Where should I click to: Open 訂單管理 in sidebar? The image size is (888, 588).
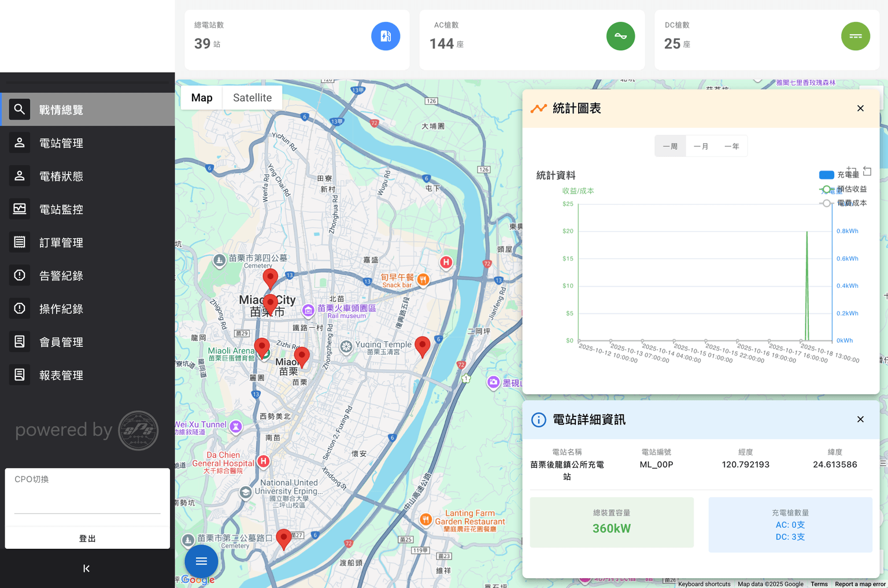click(x=87, y=242)
